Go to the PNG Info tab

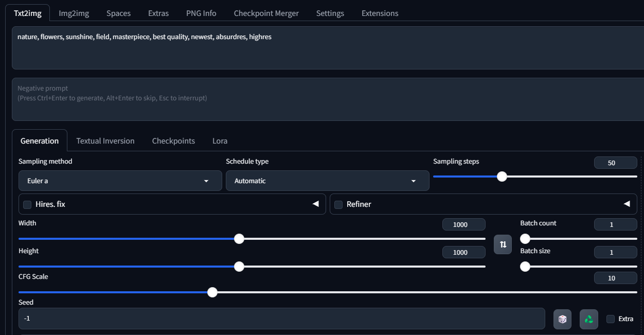[x=201, y=13]
